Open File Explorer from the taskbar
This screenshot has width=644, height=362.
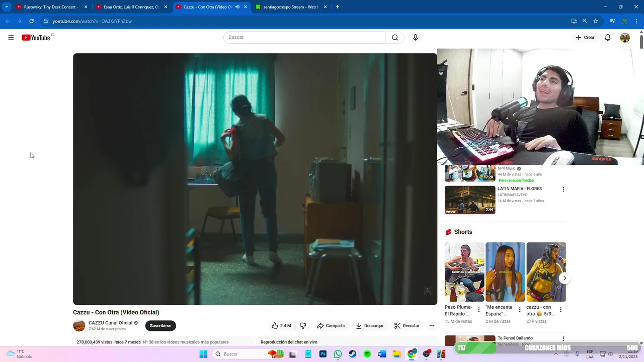click(396, 354)
